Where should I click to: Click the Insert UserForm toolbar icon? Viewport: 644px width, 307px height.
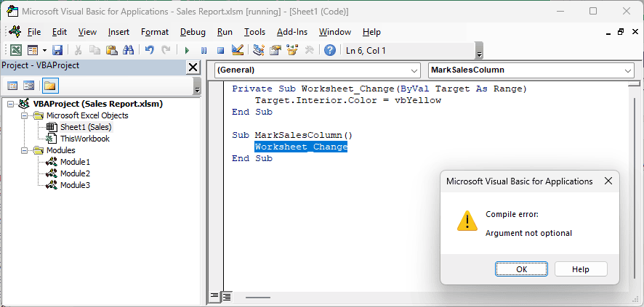point(33,50)
